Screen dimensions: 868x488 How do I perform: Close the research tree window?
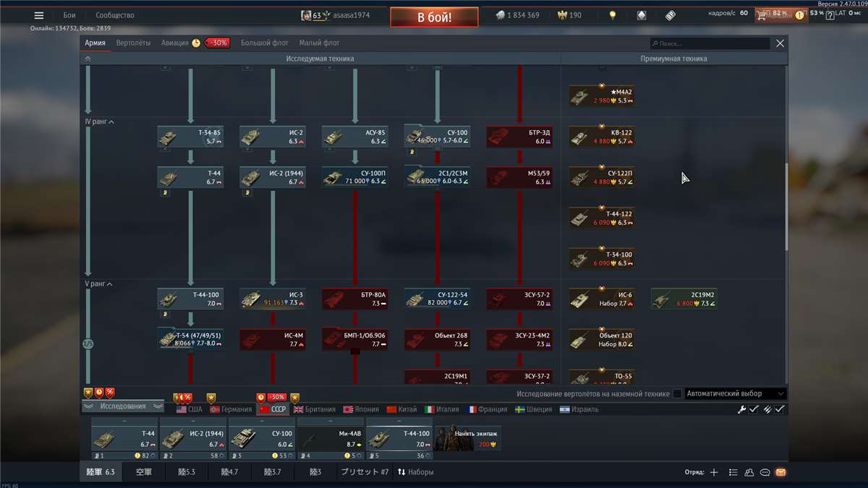[780, 43]
